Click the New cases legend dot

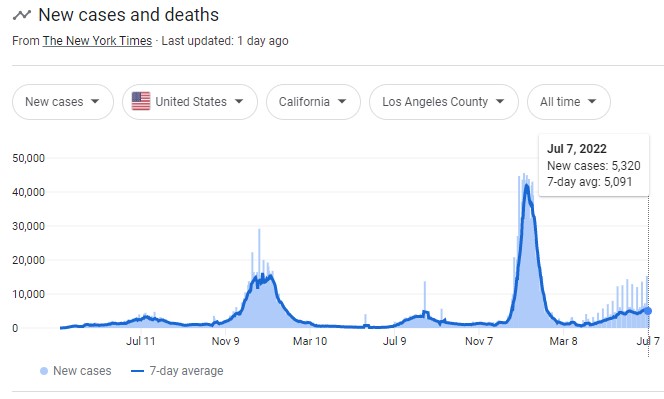[44, 371]
